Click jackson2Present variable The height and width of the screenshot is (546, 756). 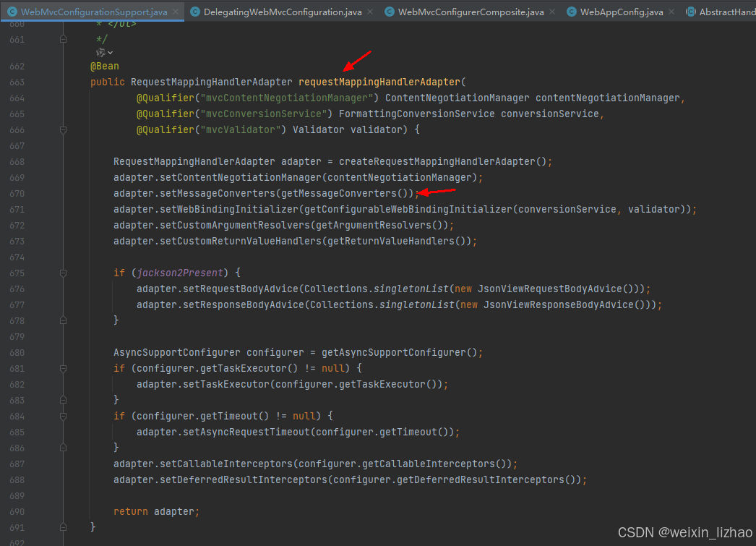pos(180,273)
